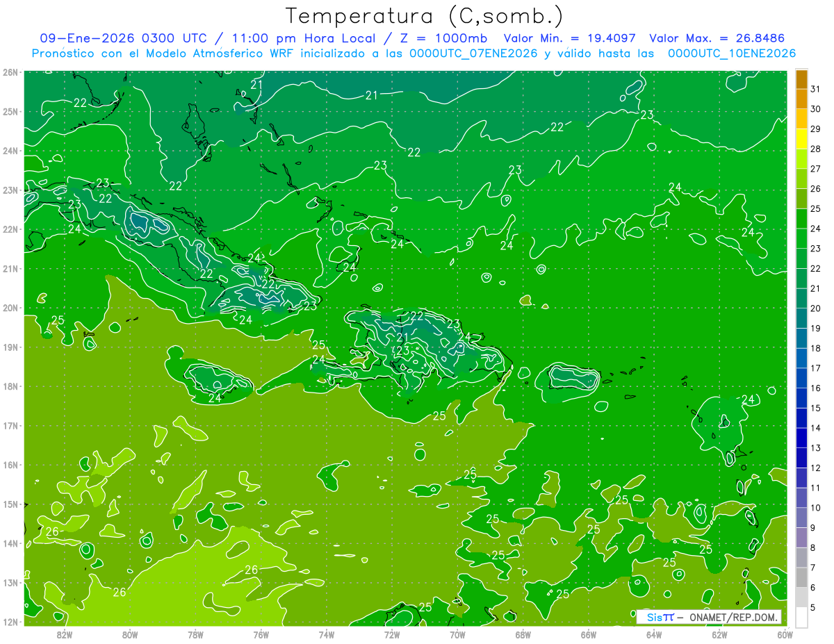Click the "64W" longitude axis label
Image resolution: width=834 pixels, height=644 pixels.
coord(654,634)
